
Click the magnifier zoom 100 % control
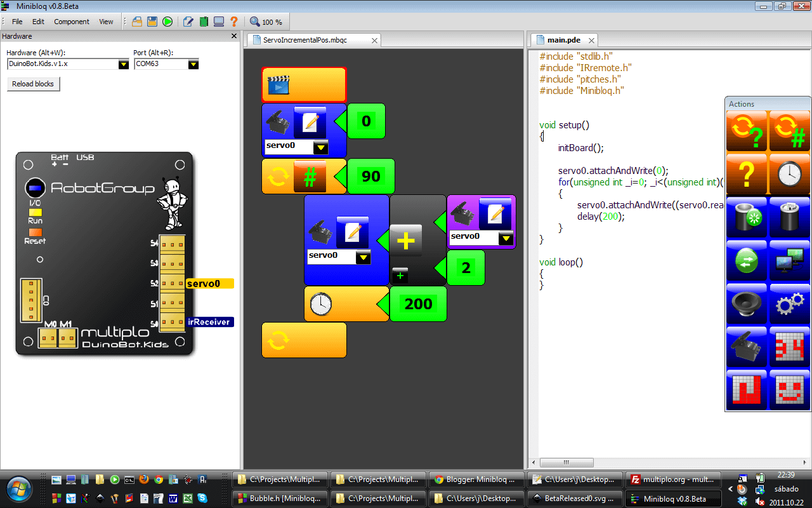coord(266,22)
